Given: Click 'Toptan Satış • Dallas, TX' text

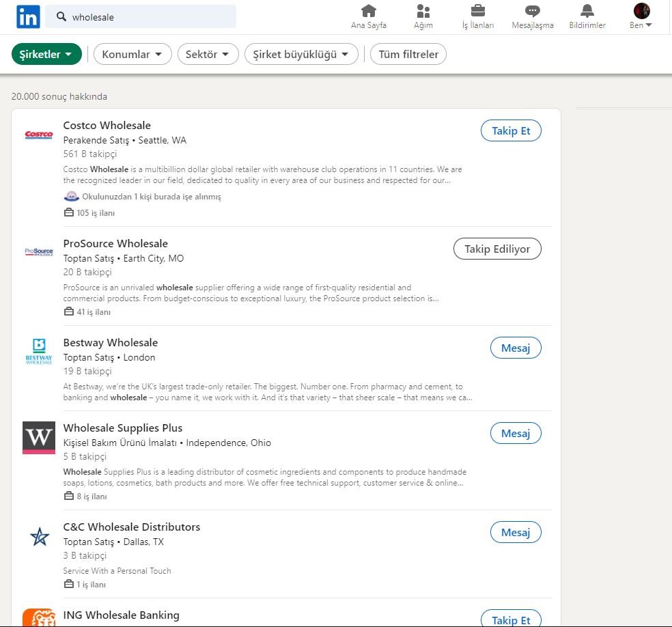Looking at the screenshot, I should coord(113,542).
